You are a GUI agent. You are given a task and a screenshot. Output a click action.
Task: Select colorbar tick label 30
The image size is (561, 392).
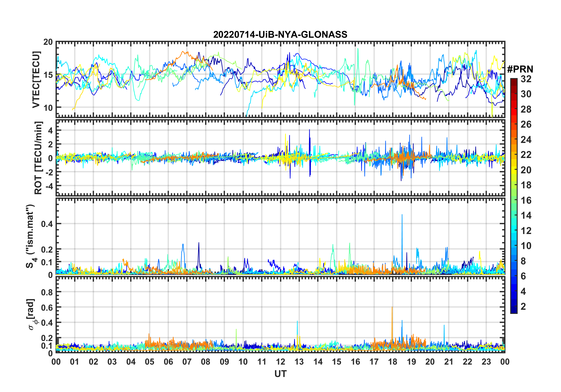[526, 94]
